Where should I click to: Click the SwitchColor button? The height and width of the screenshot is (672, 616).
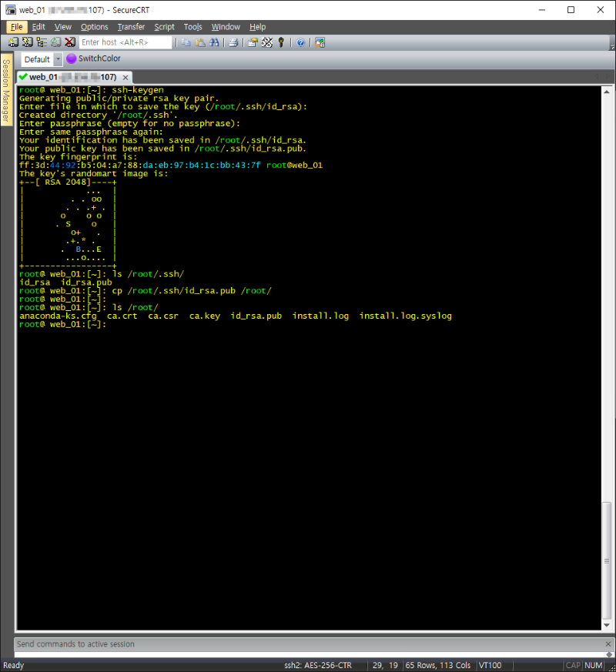tap(93, 59)
